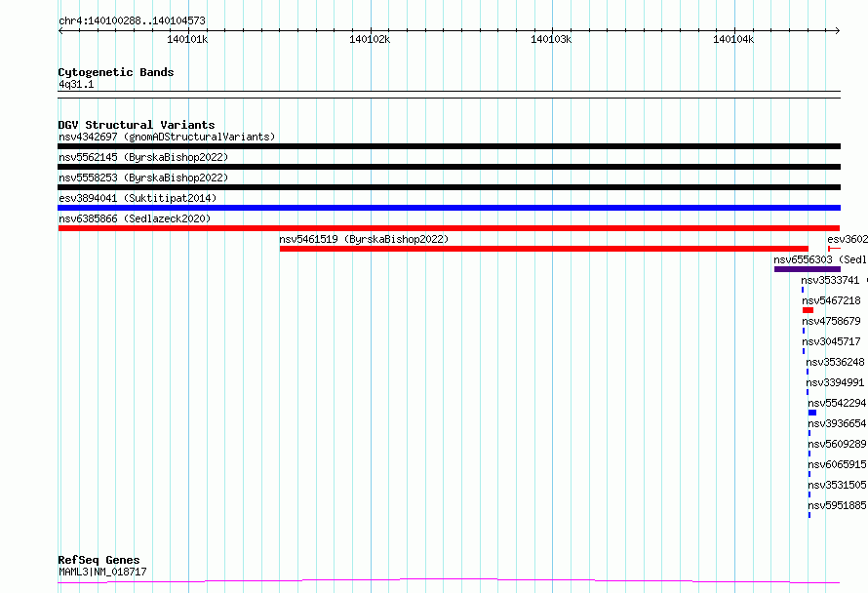Open gene label MAML3|NM_018717
The height and width of the screenshot is (593, 868).
coord(102,572)
